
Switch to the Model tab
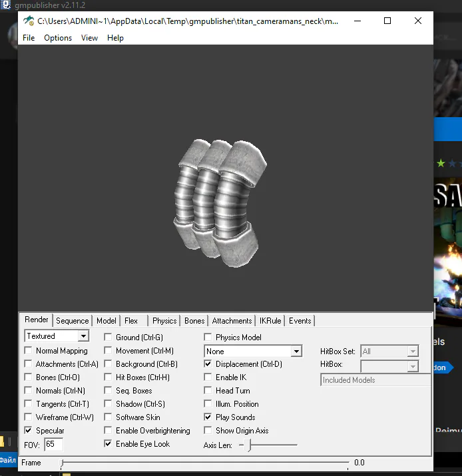coord(107,321)
